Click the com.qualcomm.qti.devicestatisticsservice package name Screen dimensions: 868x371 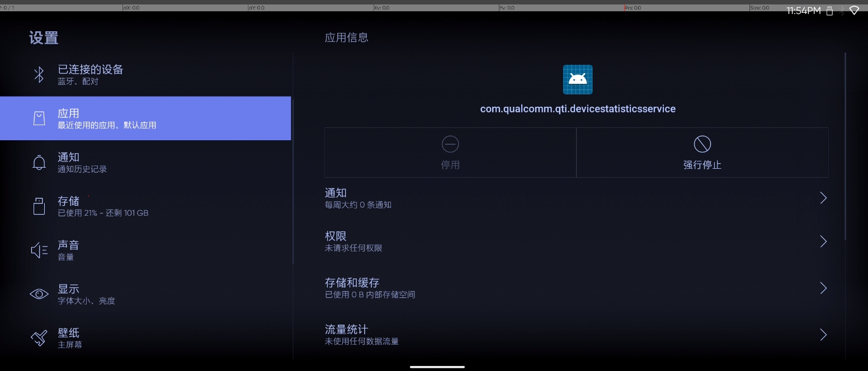click(x=578, y=109)
